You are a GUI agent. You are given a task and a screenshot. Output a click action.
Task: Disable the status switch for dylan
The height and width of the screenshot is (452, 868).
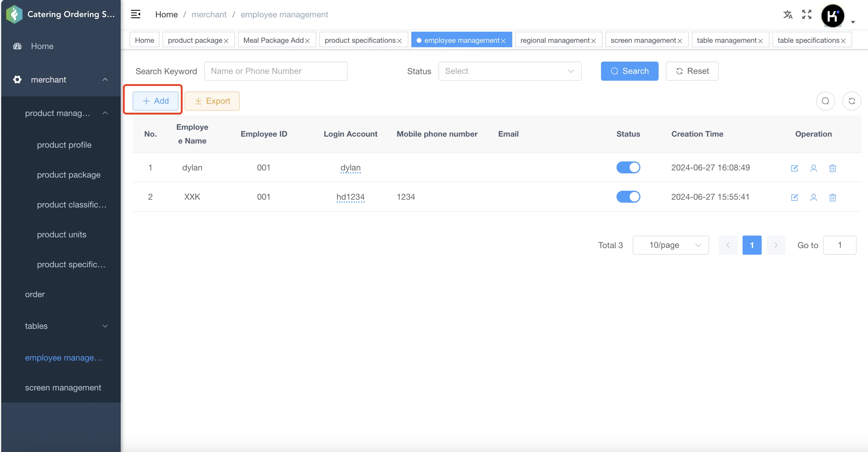pos(628,168)
